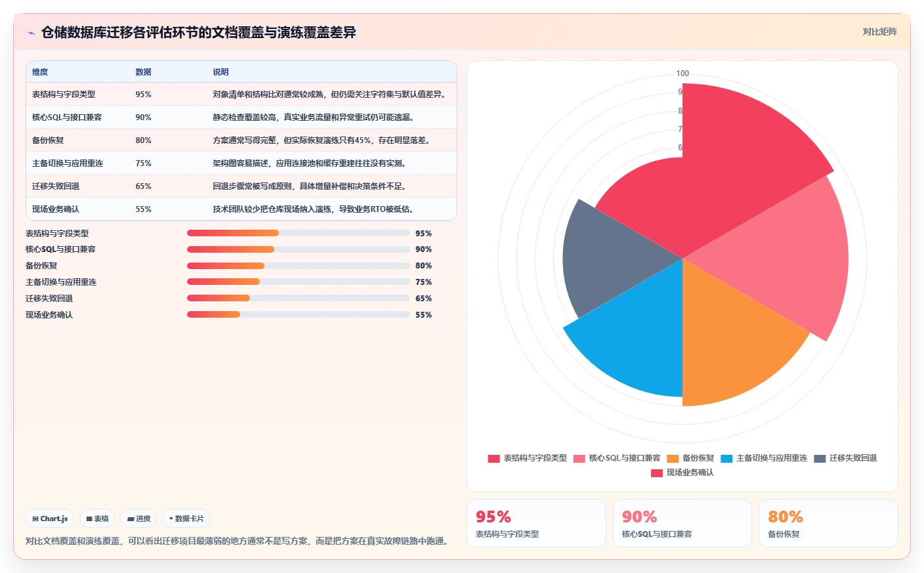The width and height of the screenshot is (924, 573).
Task: Click description starting 方案通常写得完整
Action: click(322, 140)
